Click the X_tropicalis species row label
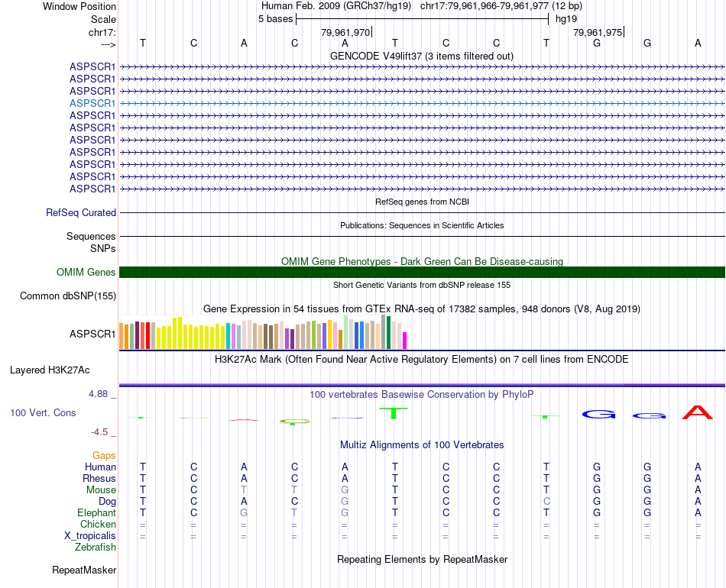Viewport: 726px width, 588px height. tap(90, 536)
